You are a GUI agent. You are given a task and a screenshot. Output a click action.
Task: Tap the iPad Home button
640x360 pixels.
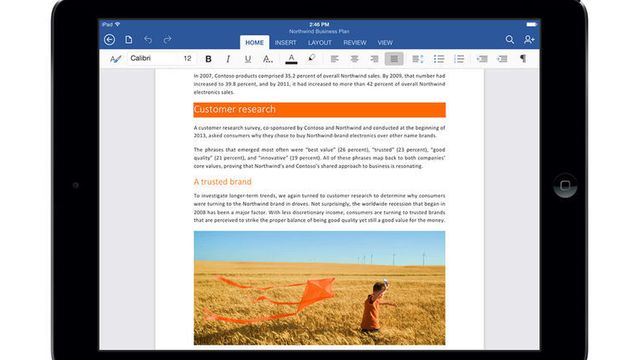click(565, 186)
